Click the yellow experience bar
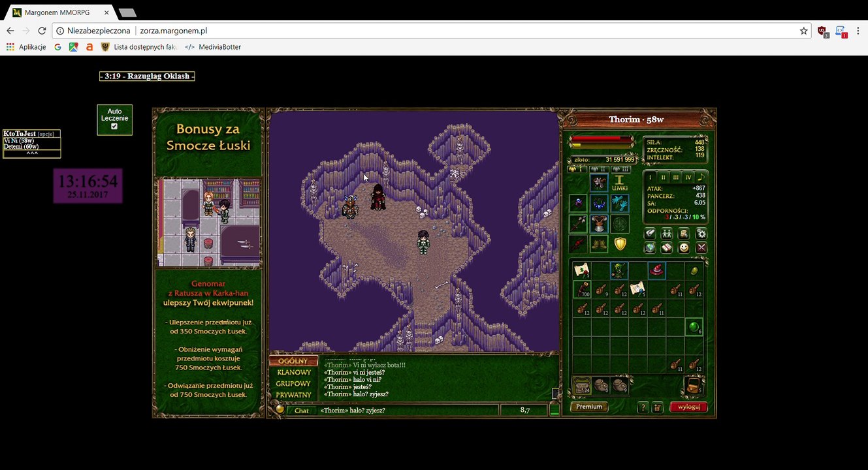868x470 pixels. coord(602,145)
